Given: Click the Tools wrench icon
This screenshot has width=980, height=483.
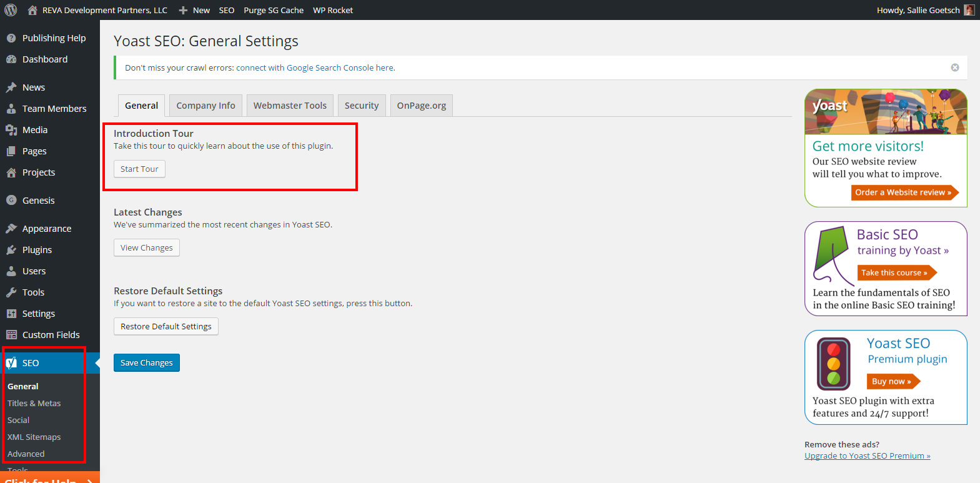Looking at the screenshot, I should [x=11, y=292].
